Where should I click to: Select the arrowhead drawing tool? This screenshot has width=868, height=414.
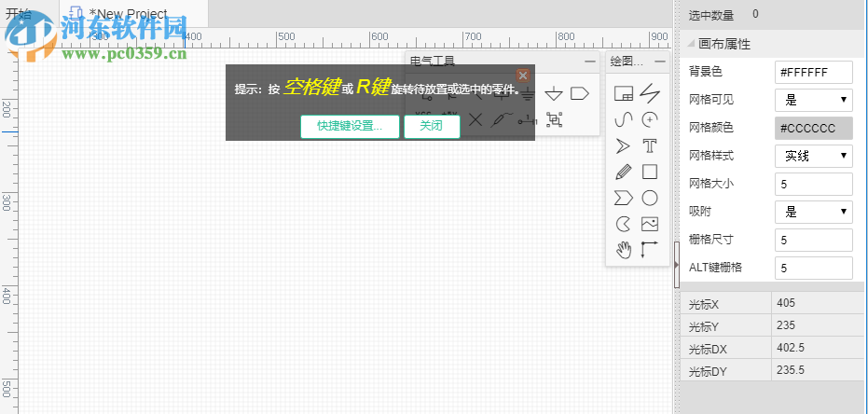pos(624,145)
